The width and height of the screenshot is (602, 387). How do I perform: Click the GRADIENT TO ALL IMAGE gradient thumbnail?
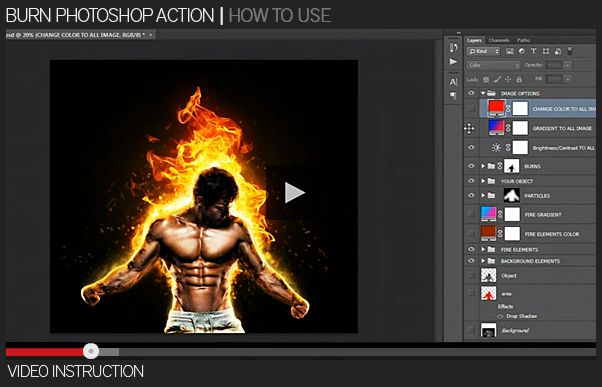pos(496,128)
